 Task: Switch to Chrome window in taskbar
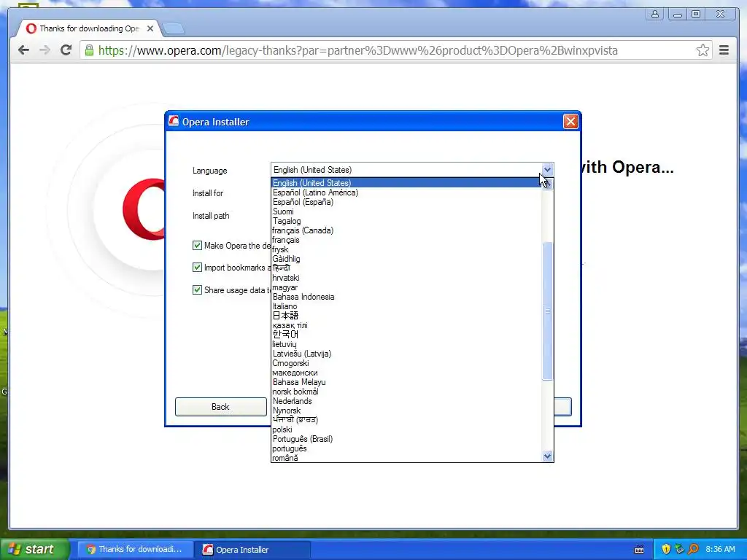[134, 549]
